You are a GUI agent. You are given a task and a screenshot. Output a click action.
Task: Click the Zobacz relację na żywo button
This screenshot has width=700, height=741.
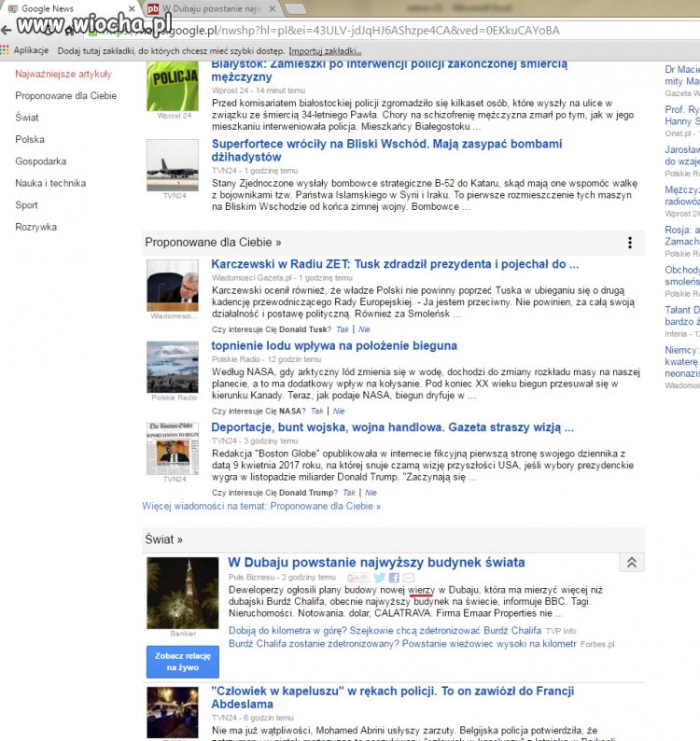[182, 662]
